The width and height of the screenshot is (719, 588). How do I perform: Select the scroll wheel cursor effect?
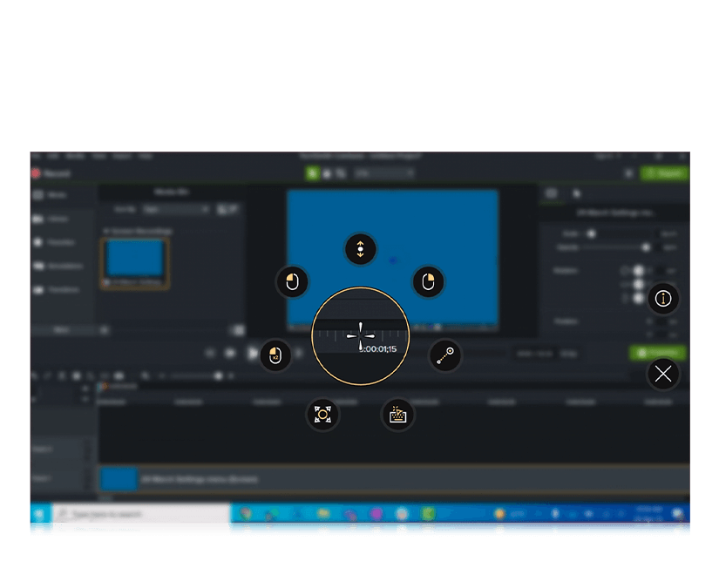(x=361, y=249)
